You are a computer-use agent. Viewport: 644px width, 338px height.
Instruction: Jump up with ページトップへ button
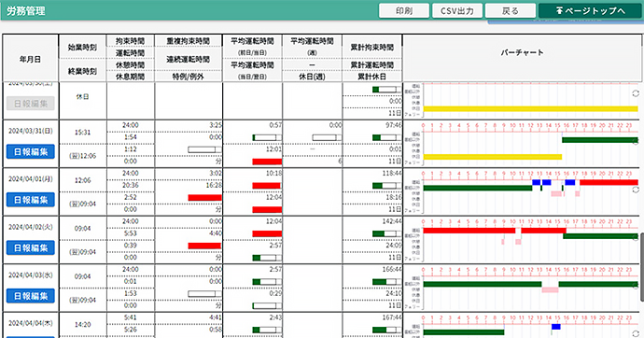[590, 10]
